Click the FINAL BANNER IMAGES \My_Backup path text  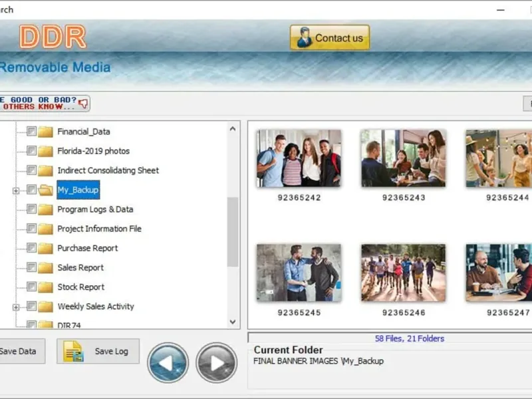(319, 361)
